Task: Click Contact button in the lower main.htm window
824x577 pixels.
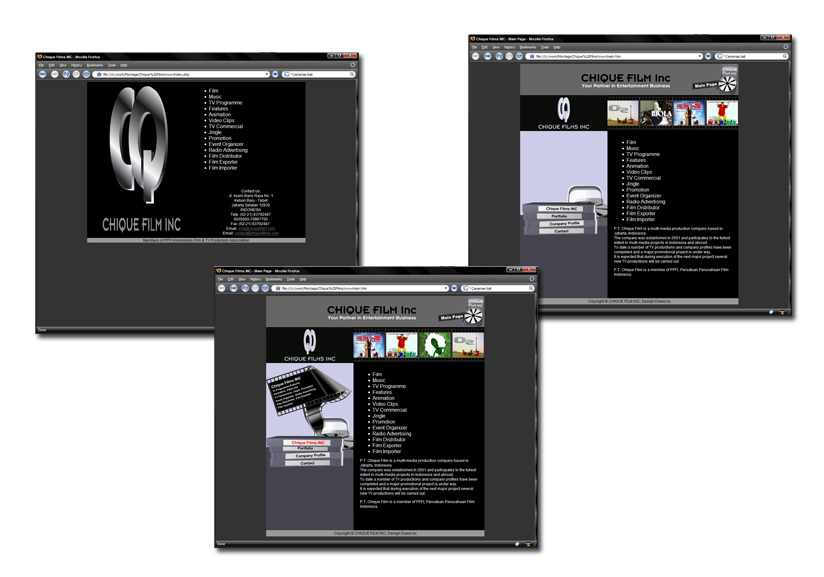Action: 308,463
